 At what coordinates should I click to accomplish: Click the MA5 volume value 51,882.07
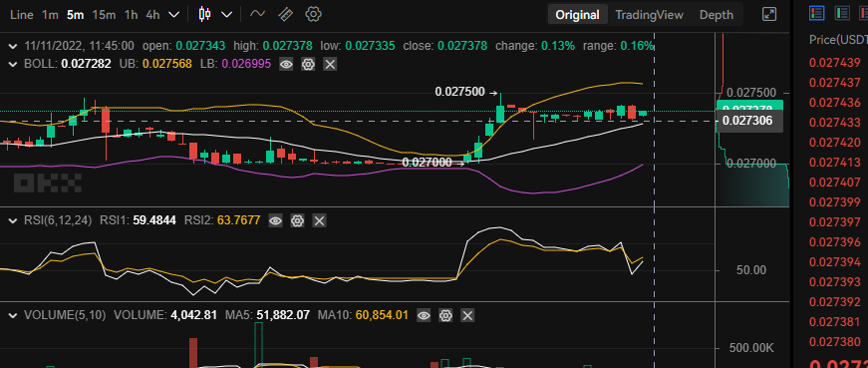pyautogui.click(x=283, y=316)
